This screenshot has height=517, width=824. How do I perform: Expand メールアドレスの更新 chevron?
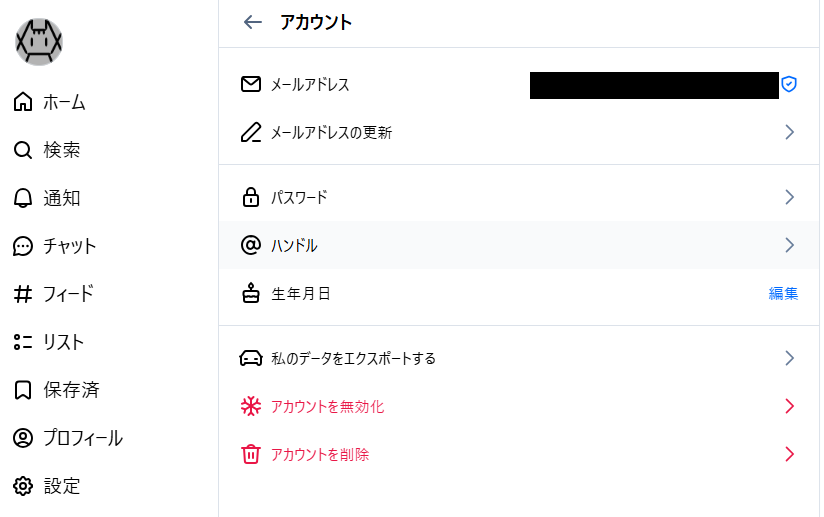pos(789,132)
